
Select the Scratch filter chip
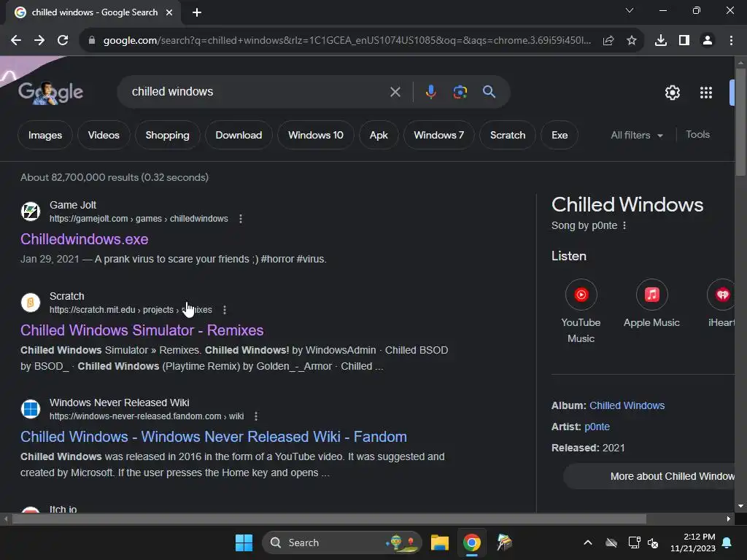[508, 135]
